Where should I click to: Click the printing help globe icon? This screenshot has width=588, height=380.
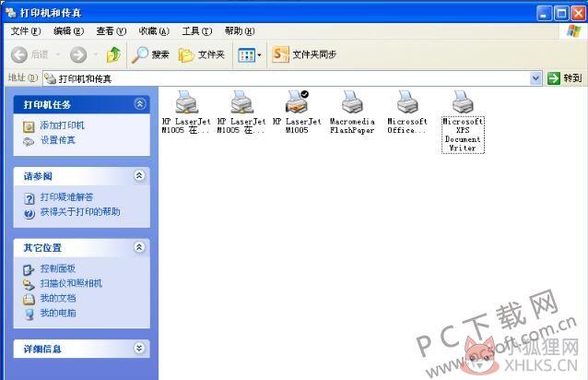(x=29, y=213)
